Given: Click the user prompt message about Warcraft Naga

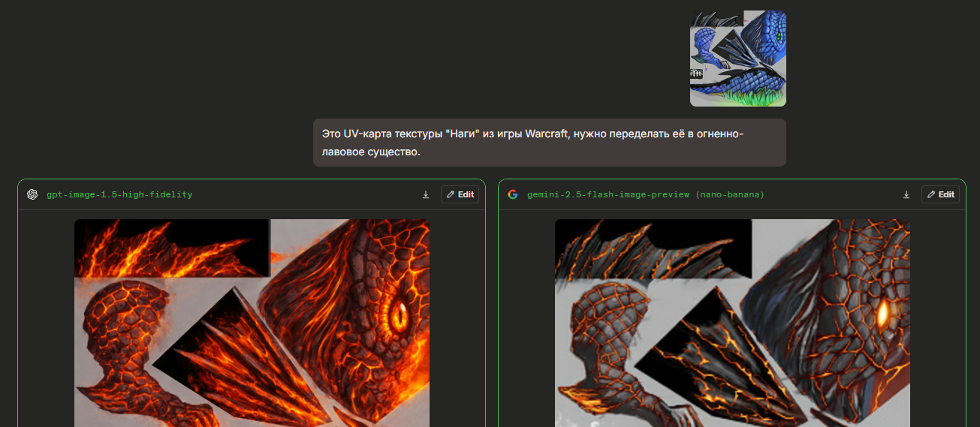Looking at the screenshot, I should coord(550,143).
